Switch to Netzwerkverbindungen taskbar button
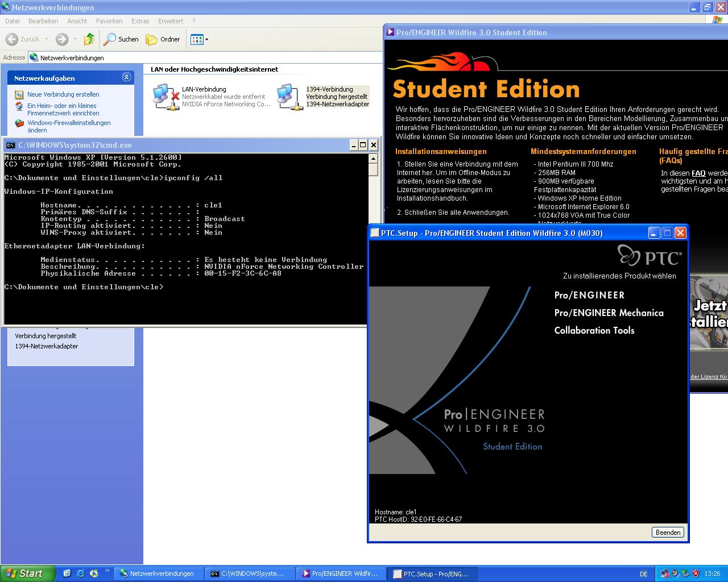 158,573
